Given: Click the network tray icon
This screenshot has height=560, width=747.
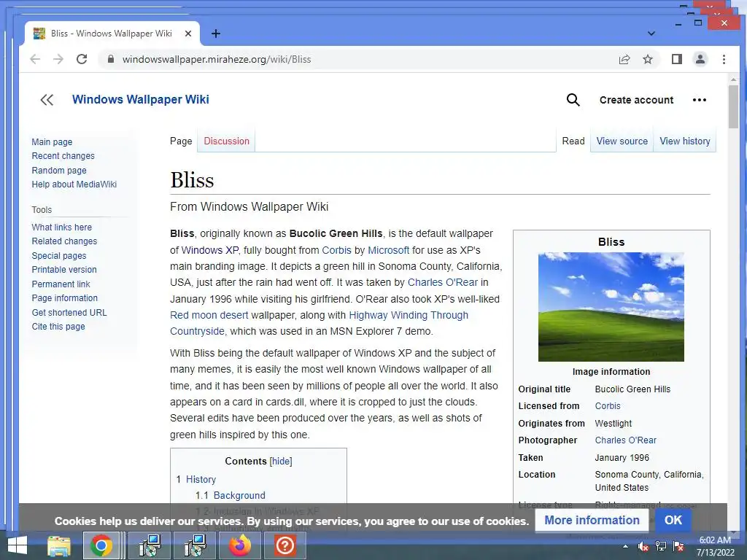Looking at the screenshot, I should click(x=661, y=546).
